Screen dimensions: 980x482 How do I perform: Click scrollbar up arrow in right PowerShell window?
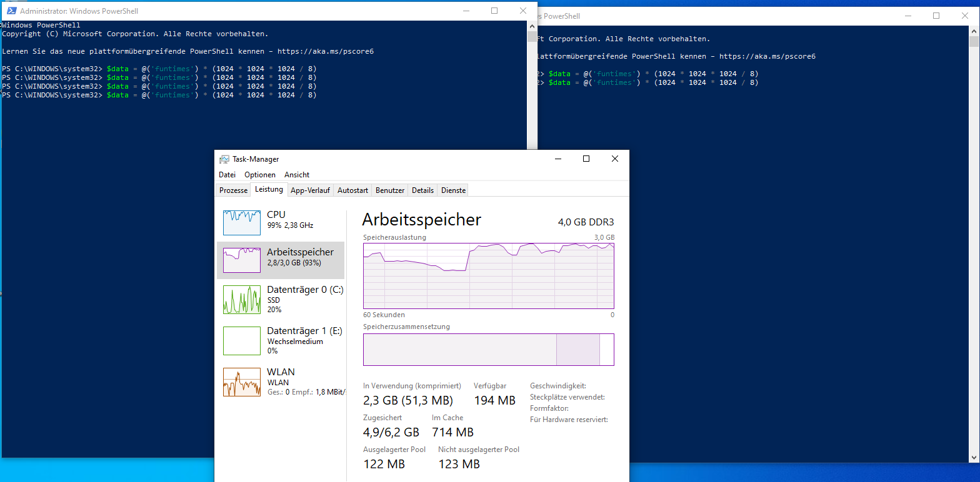coord(974,31)
